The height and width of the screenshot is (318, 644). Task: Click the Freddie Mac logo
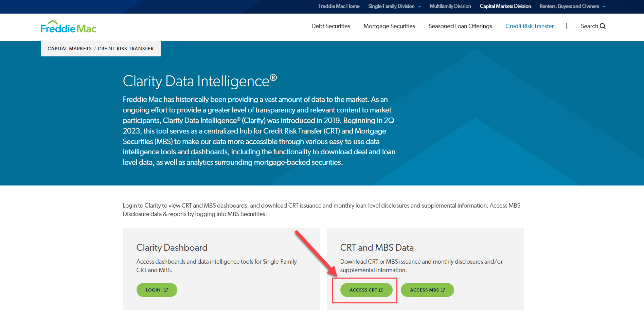68,26
